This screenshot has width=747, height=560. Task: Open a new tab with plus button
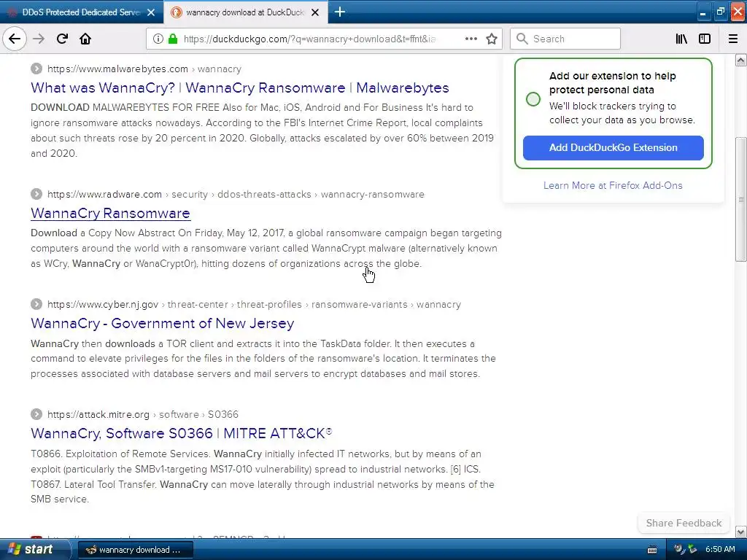click(x=340, y=12)
